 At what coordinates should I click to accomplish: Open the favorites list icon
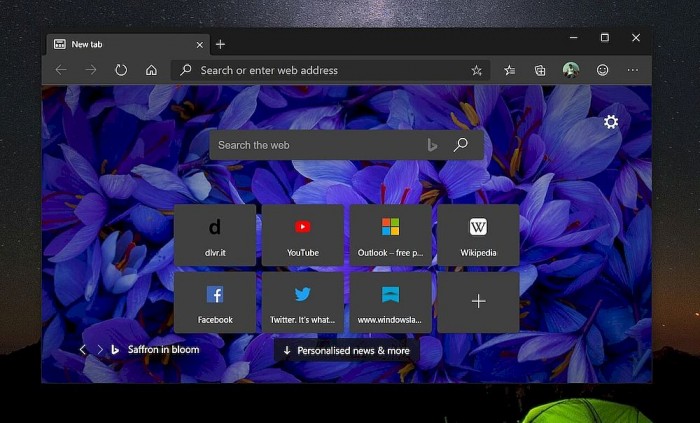point(510,70)
